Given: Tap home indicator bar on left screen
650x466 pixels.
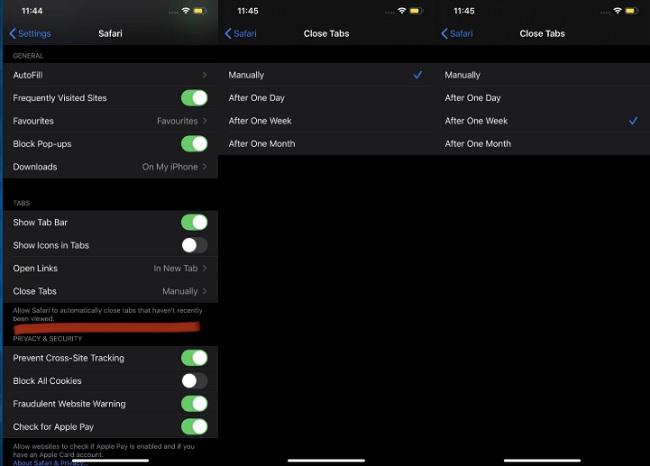Looking at the screenshot, I should tap(110, 460).
